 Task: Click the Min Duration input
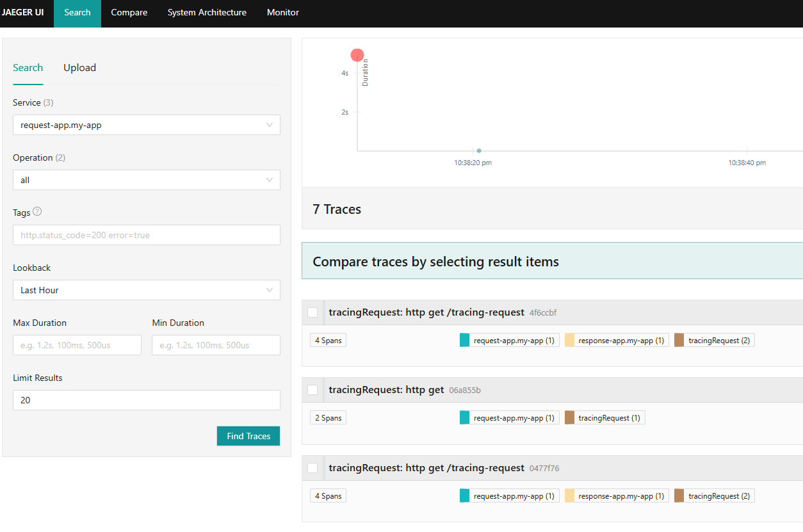pos(216,345)
